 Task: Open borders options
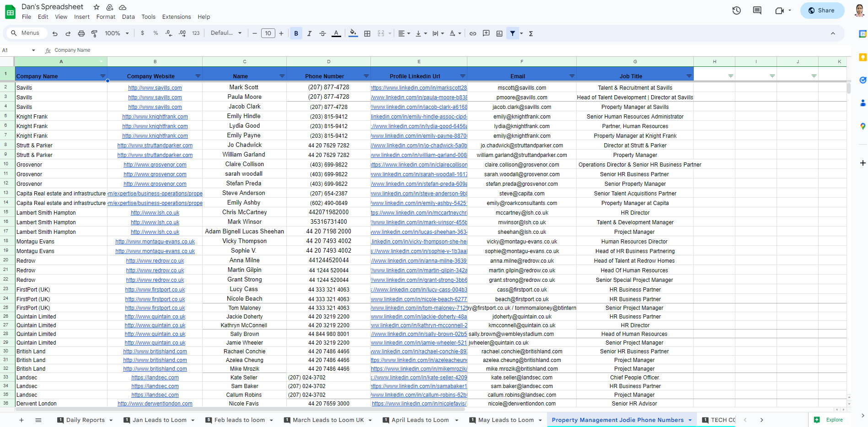pyautogui.click(x=367, y=33)
